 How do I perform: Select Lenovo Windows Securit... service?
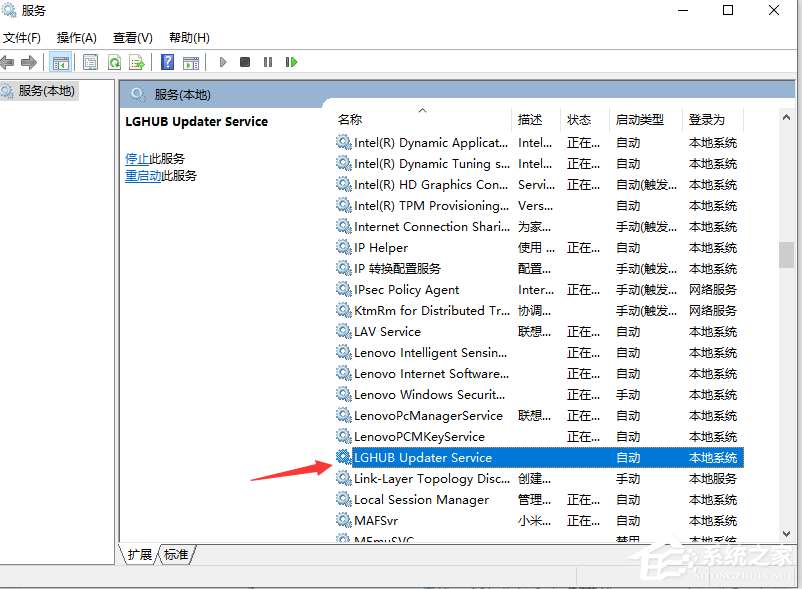coord(430,394)
